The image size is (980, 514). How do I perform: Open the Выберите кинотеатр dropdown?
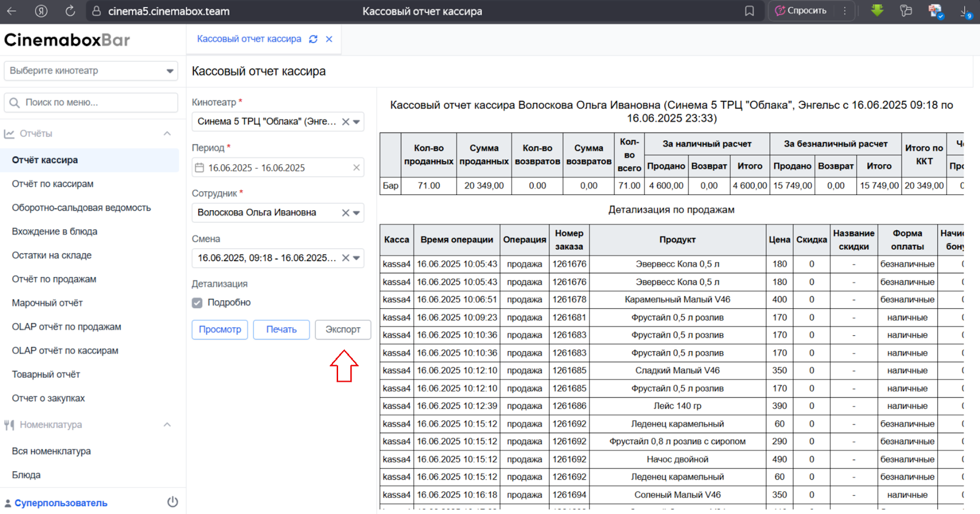(91, 70)
